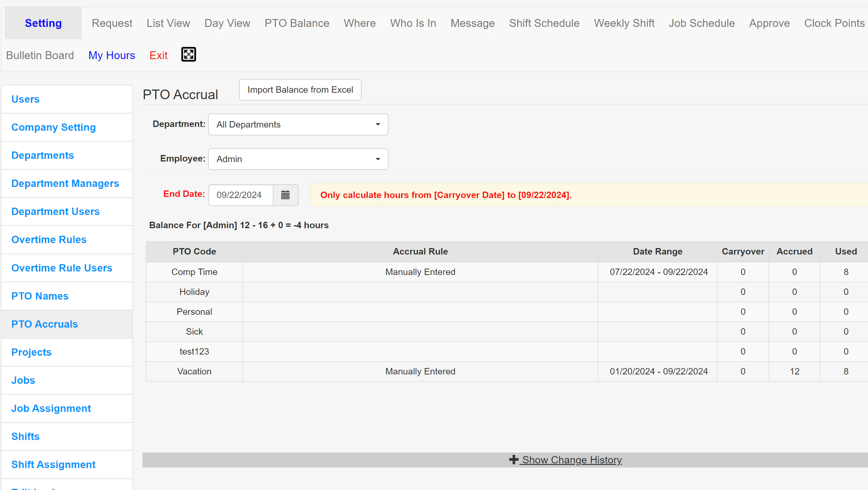
Task: Open Department Users sidebar item
Action: 67,212
